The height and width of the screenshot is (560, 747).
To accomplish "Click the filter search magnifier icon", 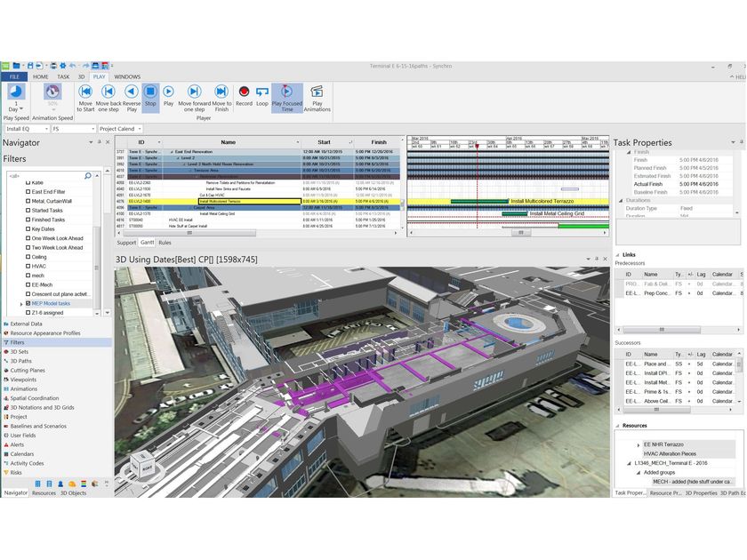I will point(88,176).
